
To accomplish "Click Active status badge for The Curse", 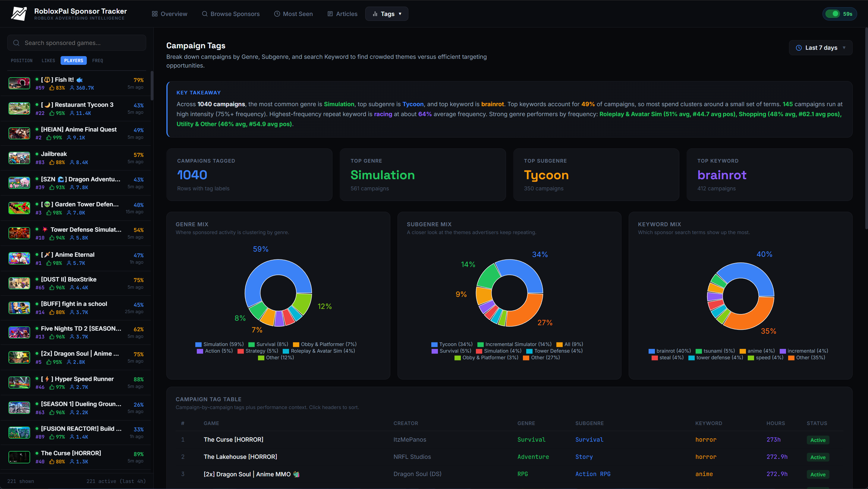I will pyautogui.click(x=818, y=440).
